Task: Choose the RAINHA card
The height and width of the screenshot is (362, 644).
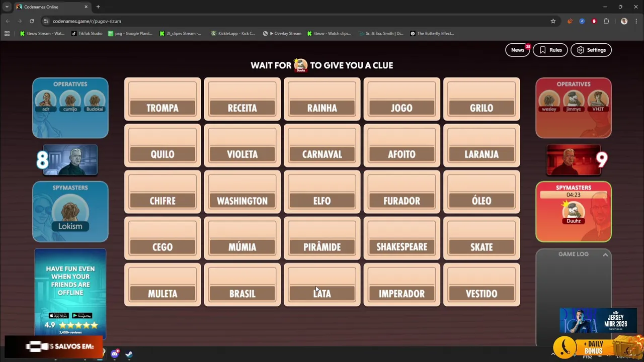Action: tap(322, 99)
